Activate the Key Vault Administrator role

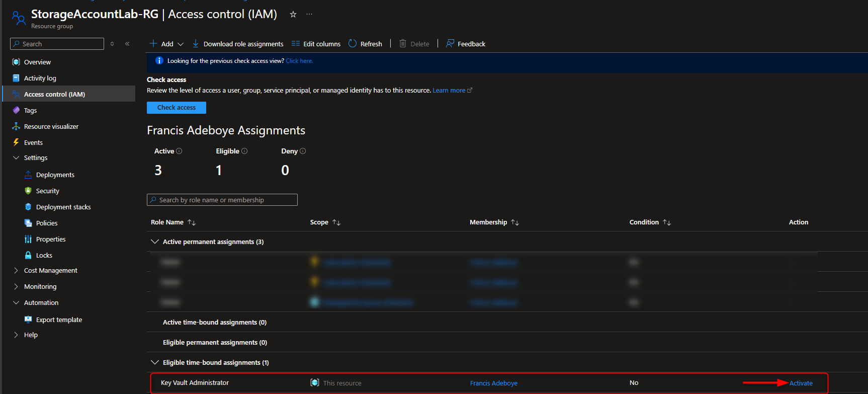801,383
